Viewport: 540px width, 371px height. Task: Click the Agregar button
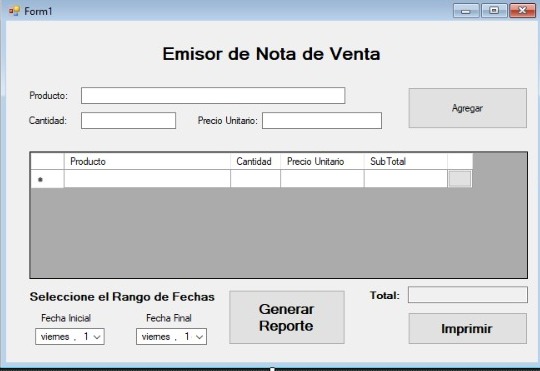tap(467, 108)
